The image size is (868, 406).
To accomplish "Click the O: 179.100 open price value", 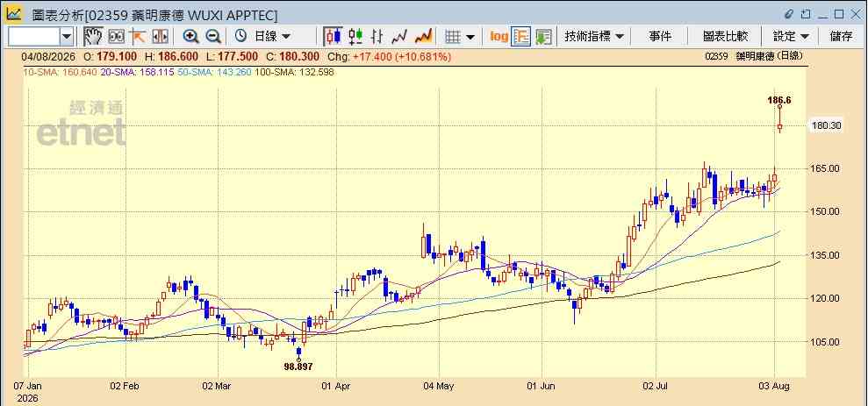I will [x=111, y=56].
